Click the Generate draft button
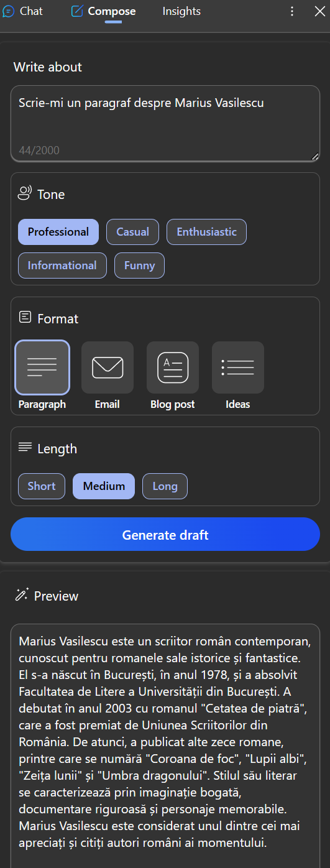330x868 pixels. [165, 535]
